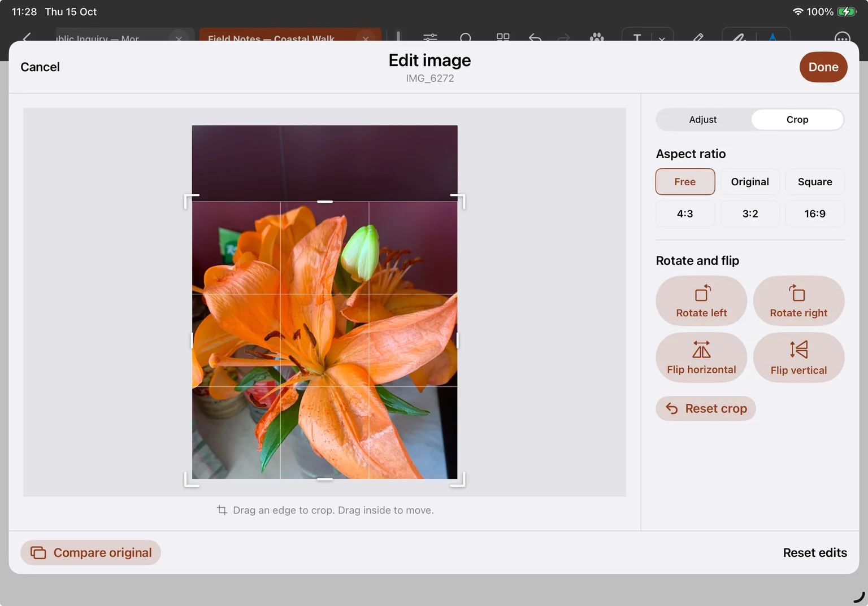Set aspect ratio to 4:3

(685, 213)
